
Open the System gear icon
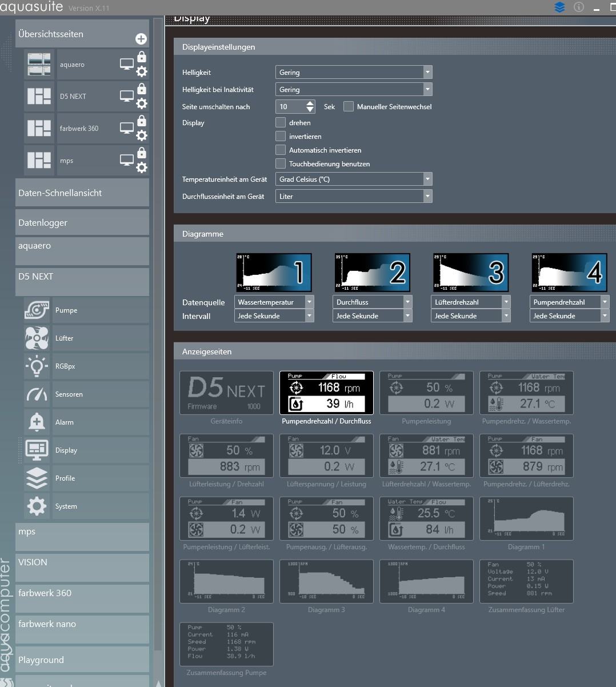(x=37, y=506)
